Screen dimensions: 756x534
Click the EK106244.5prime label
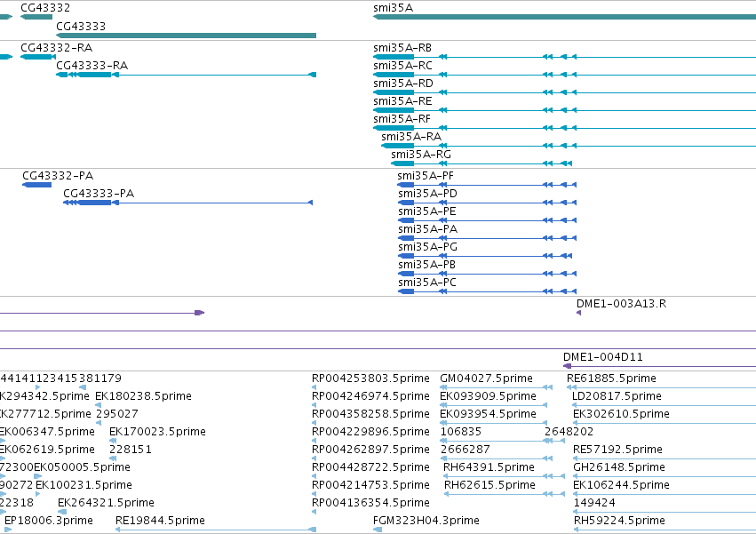(621, 486)
